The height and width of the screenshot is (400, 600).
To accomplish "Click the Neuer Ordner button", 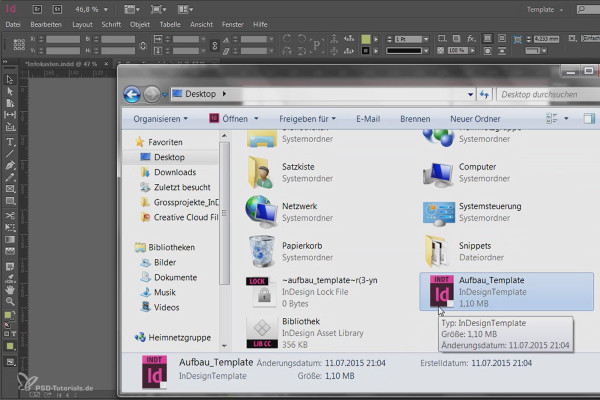I will [x=475, y=119].
